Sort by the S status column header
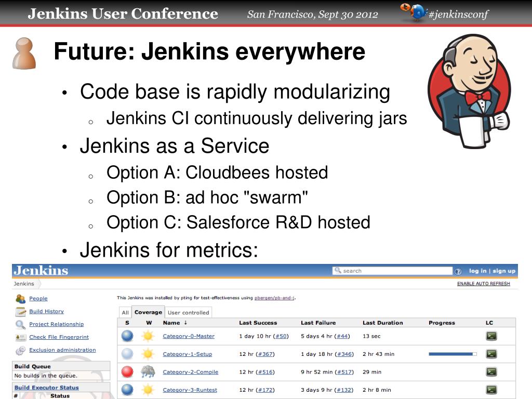The width and height of the screenshot is (532, 399). [127, 323]
